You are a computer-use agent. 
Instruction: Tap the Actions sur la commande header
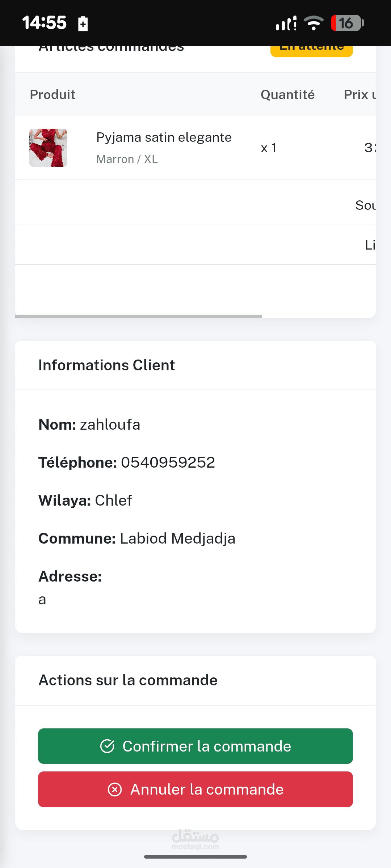click(128, 680)
